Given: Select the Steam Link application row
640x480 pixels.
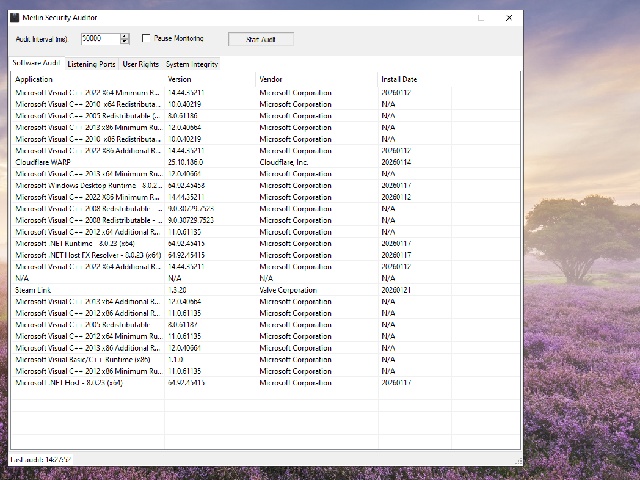Looking at the screenshot, I should click(265, 290).
